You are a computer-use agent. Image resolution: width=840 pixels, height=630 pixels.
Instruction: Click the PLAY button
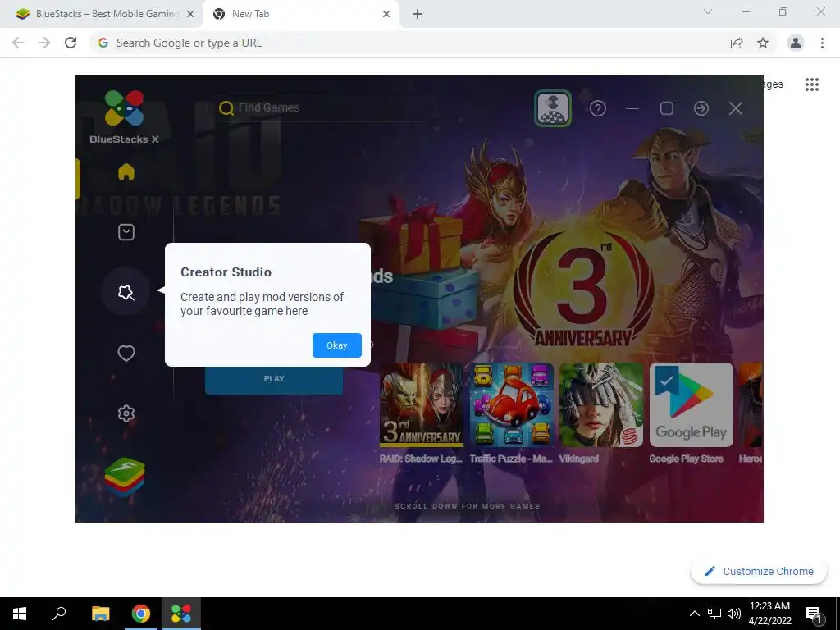point(274,378)
